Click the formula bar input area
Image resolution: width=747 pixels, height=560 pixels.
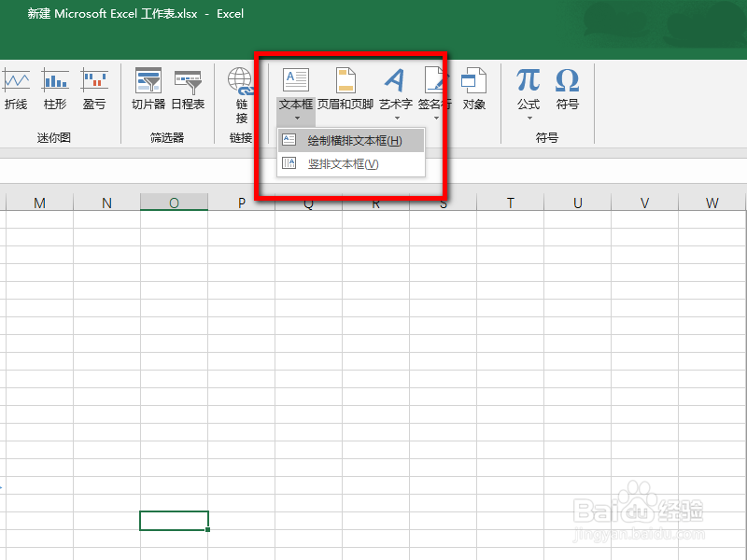[373, 171]
